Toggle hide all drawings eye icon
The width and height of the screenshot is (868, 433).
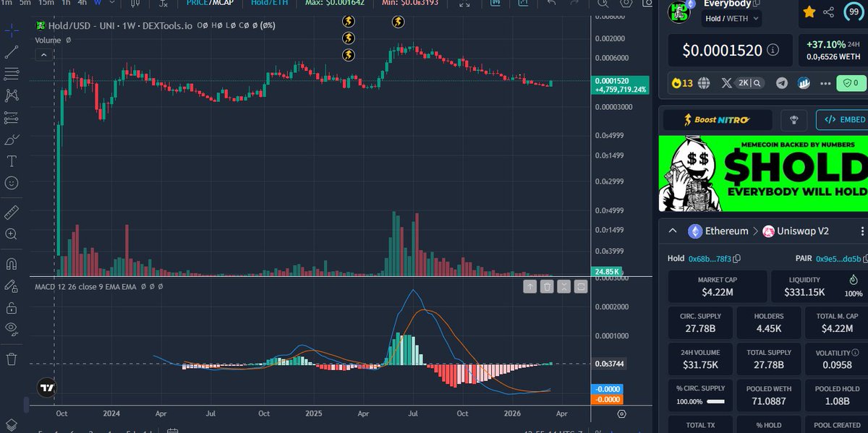[11, 329]
